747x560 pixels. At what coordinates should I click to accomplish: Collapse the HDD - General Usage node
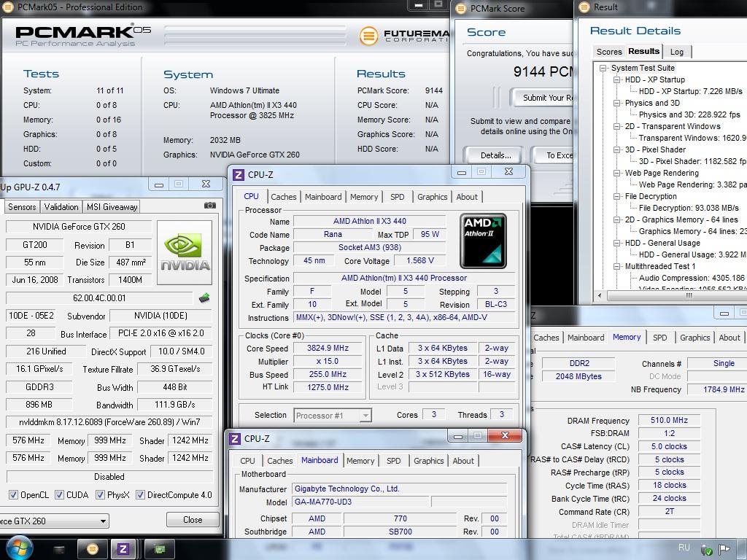(x=616, y=244)
